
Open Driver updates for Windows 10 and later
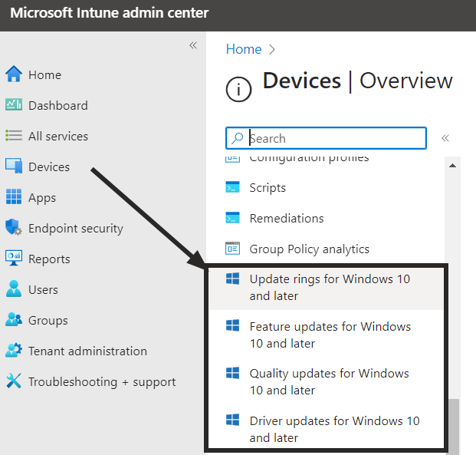tap(334, 429)
